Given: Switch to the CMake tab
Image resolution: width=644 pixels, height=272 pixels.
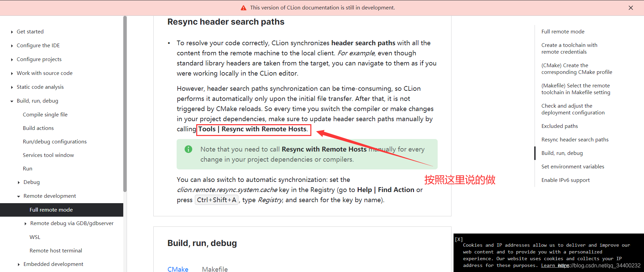Looking at the screenshot, I should [178, 269].
